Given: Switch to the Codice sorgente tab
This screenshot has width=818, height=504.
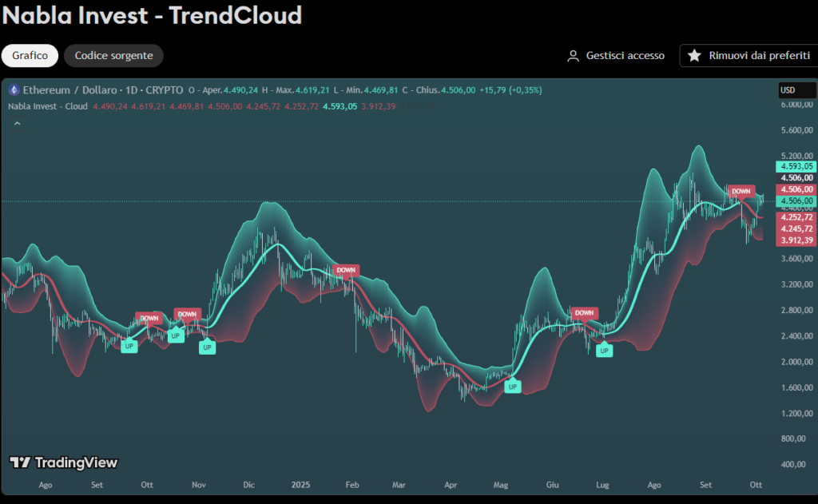Looking at the screenshot, I should 113,56.
